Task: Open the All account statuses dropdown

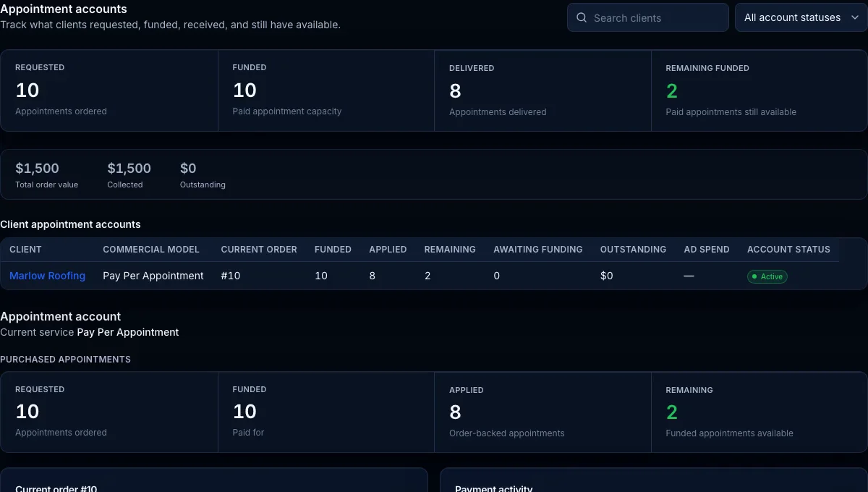Action: 801,17
